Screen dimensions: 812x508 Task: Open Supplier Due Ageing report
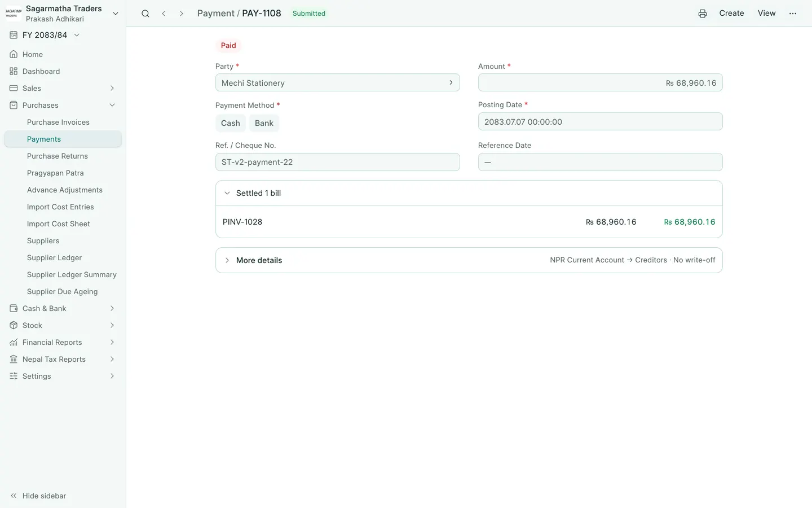coord(62,292)
